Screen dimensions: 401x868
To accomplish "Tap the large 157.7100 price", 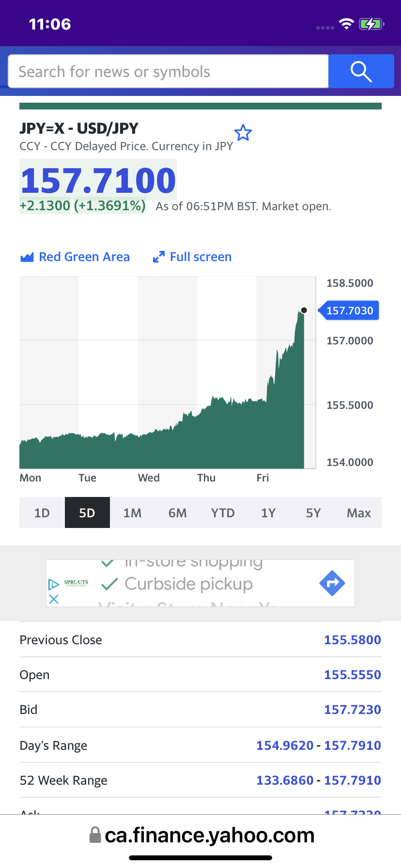I will 98,180.
